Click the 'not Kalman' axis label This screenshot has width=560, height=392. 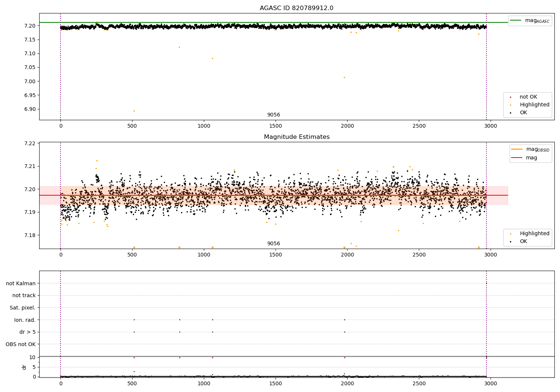[21, 283]
